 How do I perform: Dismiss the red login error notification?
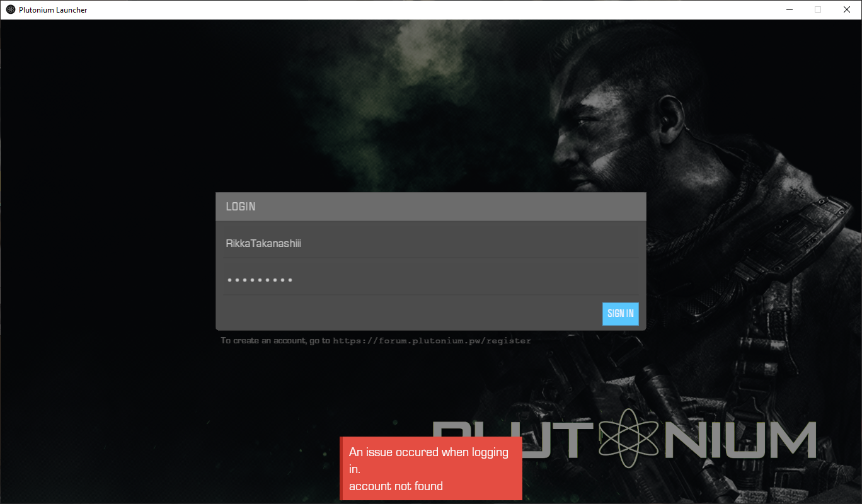(431, 469)
